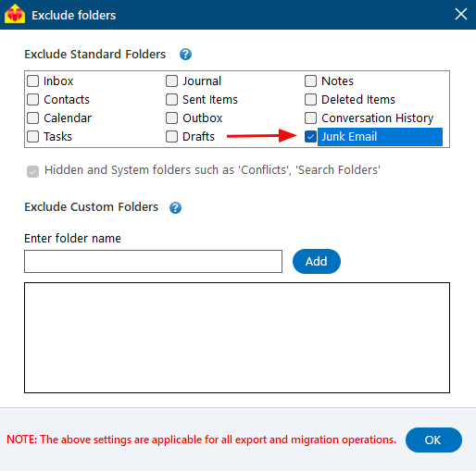Open help for Exclude Custom Folders
The image size is (476, 471).
click(x=175, y=207)
